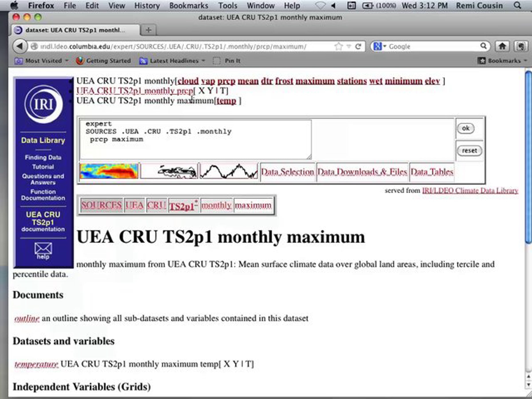532x399 pixels.
Task: Click the contour map plot thumbnail
Action: [x=169, y=171]
